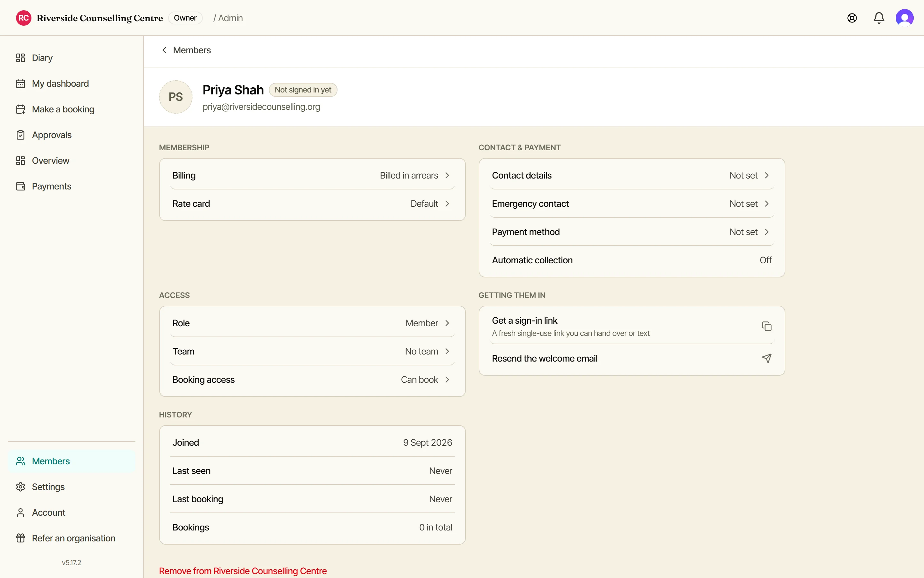The image size is (924, 578).
Task: Expand the Team row chevron
Action: (447, 351)
